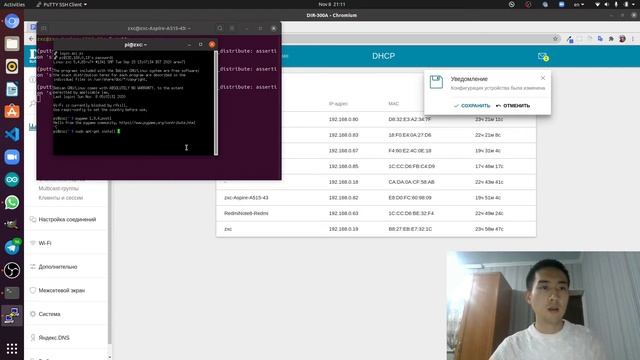Screen dimensions: 640x360
Task: Click the MAC address D8:32:E3:A2:34:7F
Action: pos(409,120)
